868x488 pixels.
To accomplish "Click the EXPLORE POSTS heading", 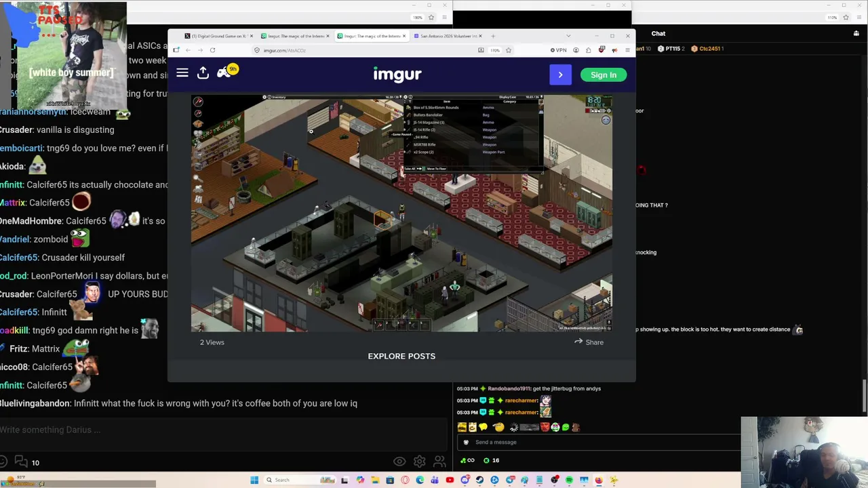I will pyautogui.click(x=401, y=356).
